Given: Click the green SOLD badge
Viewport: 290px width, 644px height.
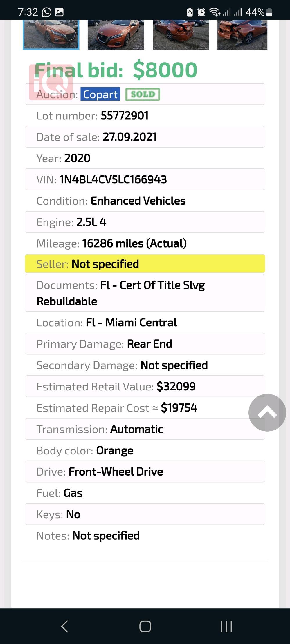Looking at the screenshot, I should tap(143, 94).
